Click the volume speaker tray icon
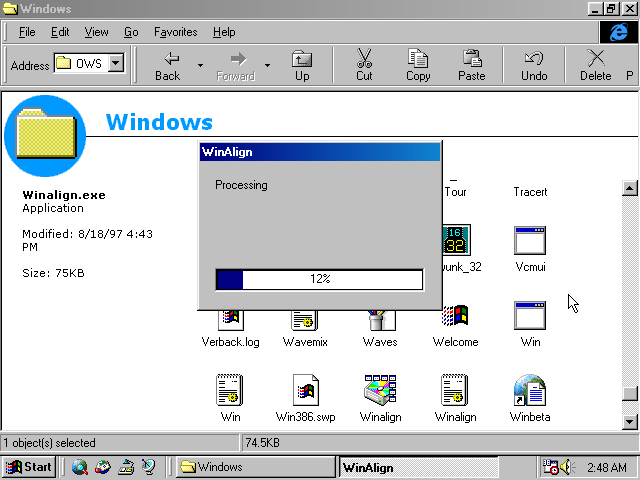 coord(567,467)
